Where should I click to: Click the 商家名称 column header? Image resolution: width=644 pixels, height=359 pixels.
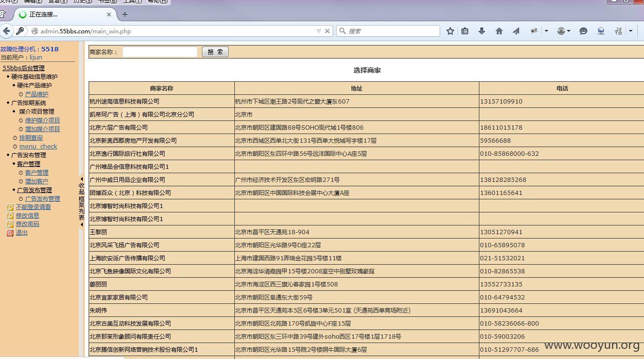tap(162, 89)
